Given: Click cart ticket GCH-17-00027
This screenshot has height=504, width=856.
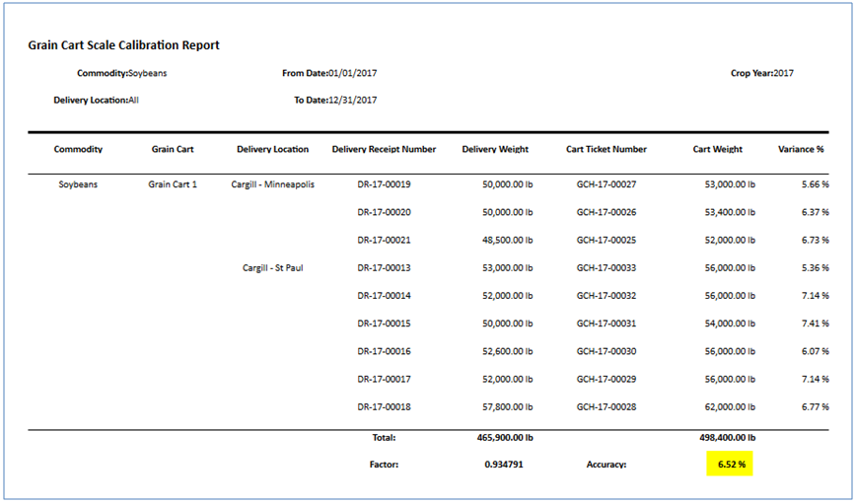Looking at the screenshot, I should (x=606, y=184).
